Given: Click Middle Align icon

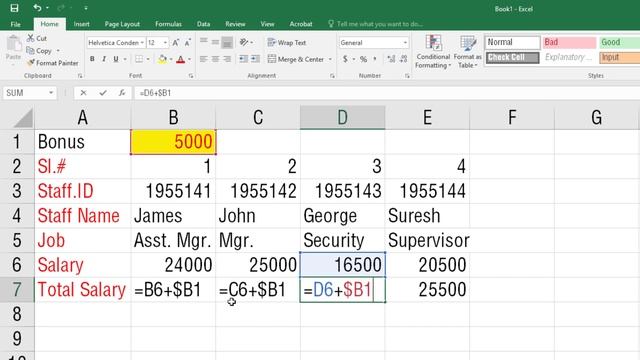Looking at the screenshot, I should [216, 42].
